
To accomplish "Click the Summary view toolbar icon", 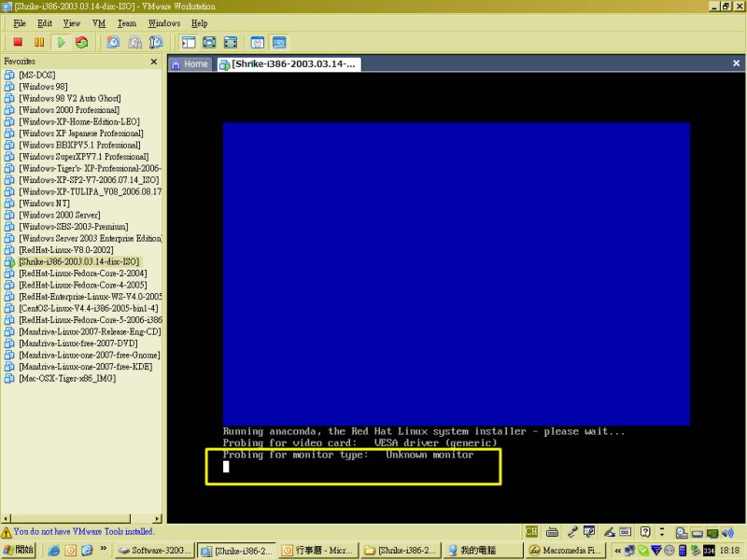I will 258,42.
